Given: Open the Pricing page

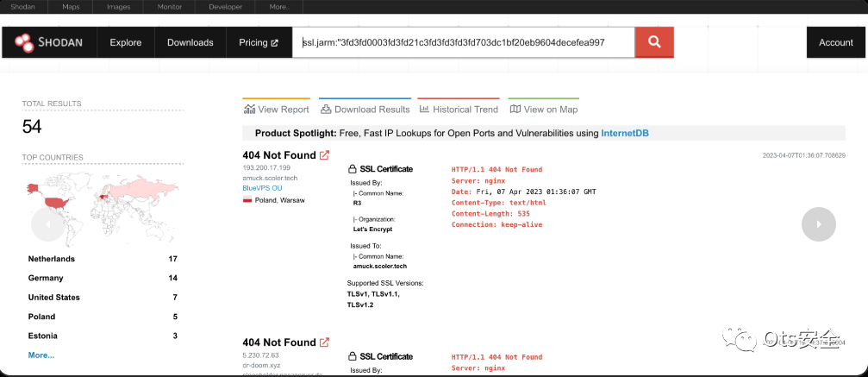Looking at the screenshot, I should tap(259, 42).
